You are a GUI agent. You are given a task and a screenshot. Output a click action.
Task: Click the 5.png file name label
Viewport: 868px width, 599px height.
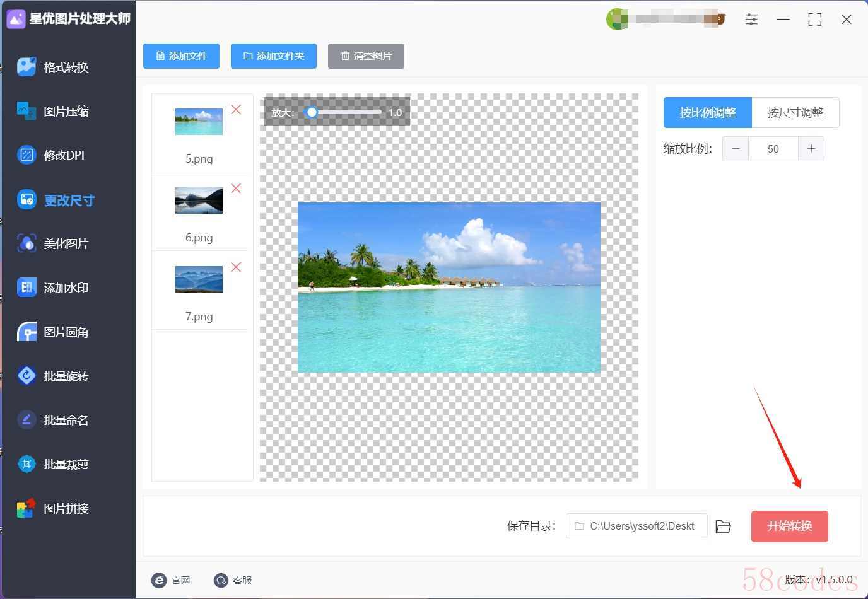click(x=199, y=159)
